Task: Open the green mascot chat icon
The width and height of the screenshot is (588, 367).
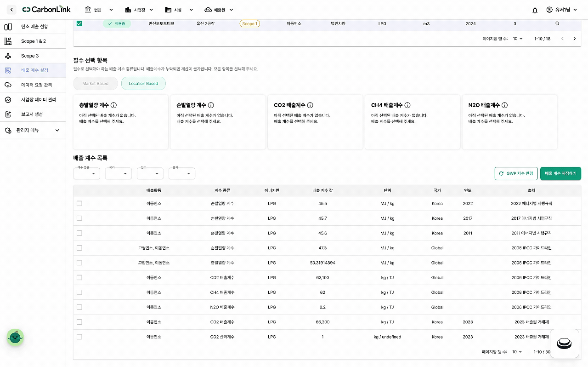Action: [15, 338]
